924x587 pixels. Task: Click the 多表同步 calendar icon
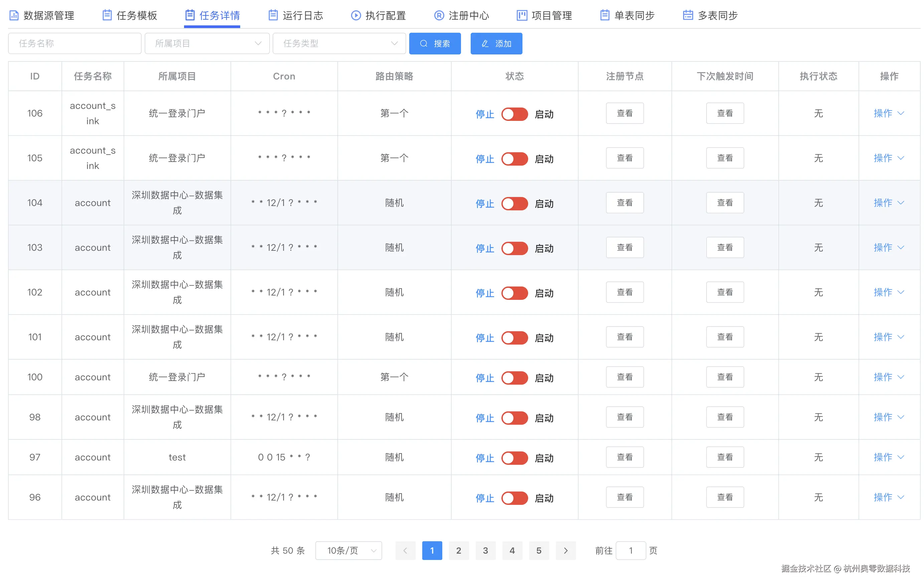coord(687,15)
